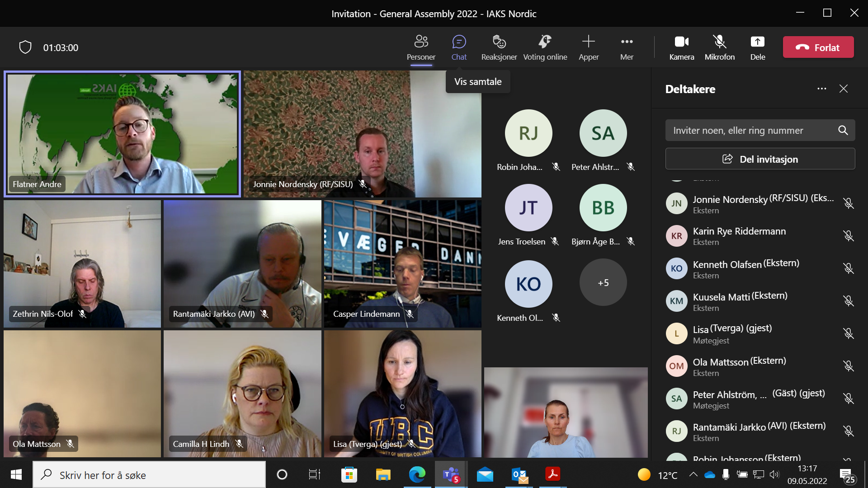Open Cortana circle in taskbar
Viewport: 868px width, 488px height.
tap(282, 474)
